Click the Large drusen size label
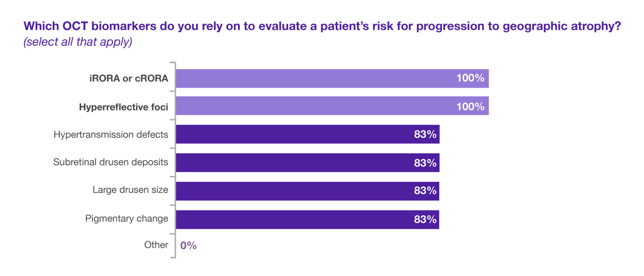This screenshot has height=276, width=644. click(x=130, y=190)
